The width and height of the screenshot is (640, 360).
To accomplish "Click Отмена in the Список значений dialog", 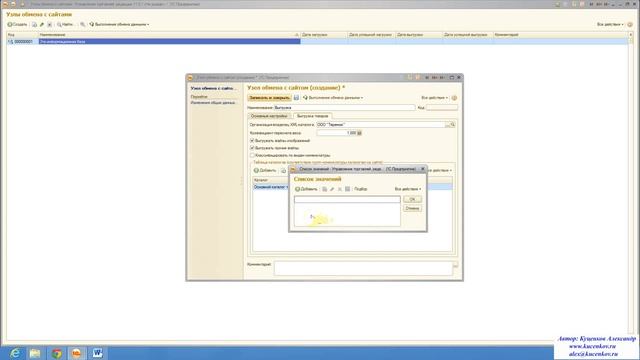I will (412, 208).
